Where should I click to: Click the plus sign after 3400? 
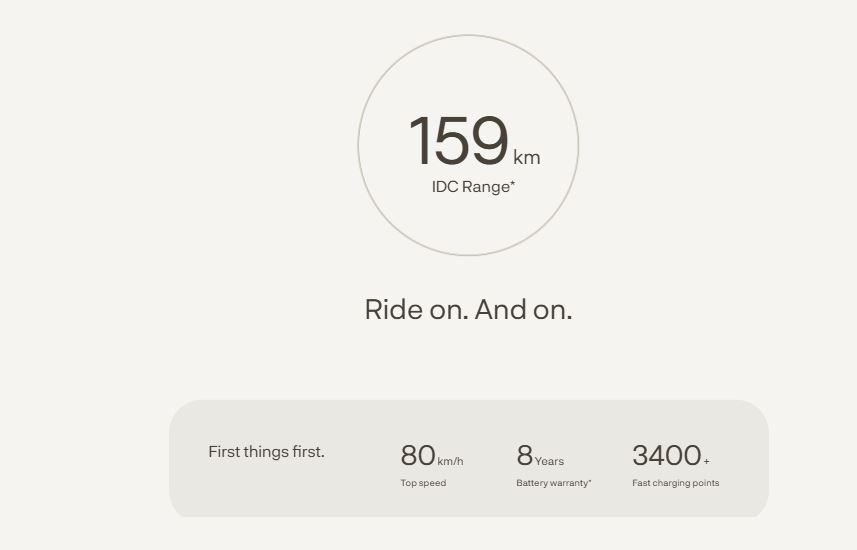(x=706, y=462)
